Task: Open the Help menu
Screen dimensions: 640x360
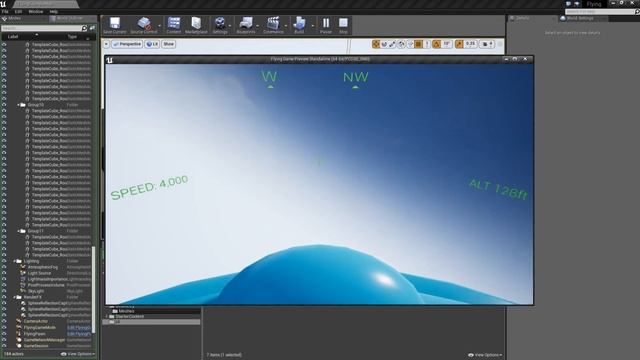Action: 53,12
